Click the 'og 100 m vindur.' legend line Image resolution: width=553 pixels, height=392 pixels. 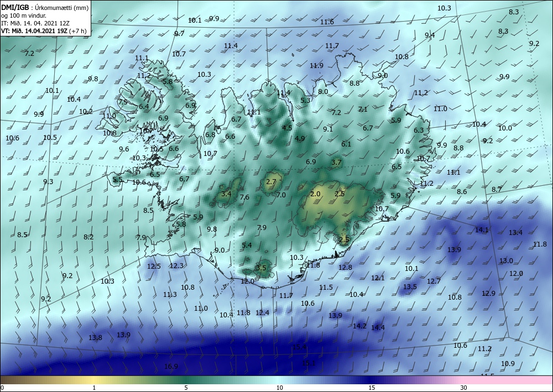click(x=24, y=15)
